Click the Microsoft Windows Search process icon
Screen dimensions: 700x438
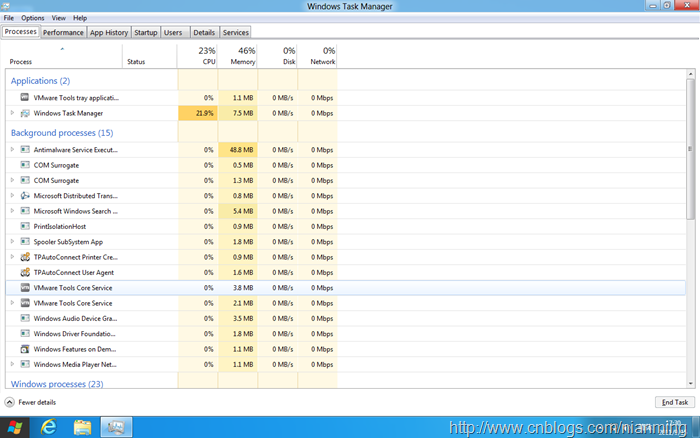(x=25, y=211)
